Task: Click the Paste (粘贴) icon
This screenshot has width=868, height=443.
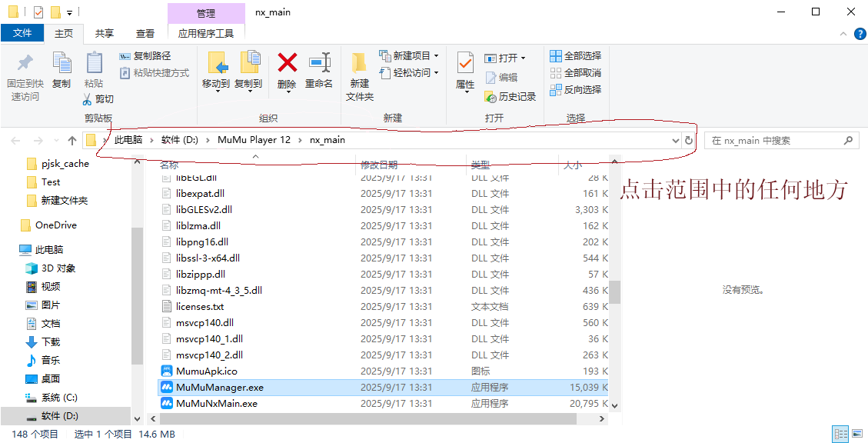Action: (95, 70)
